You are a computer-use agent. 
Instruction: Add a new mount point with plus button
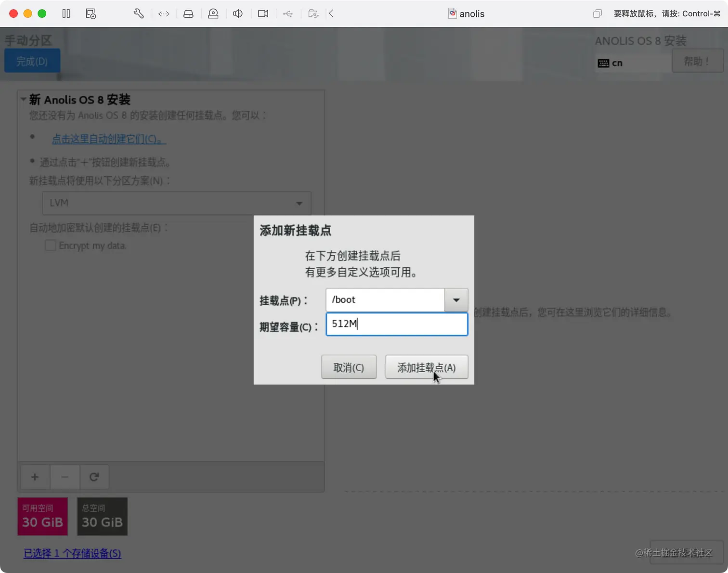click(x=35, y=477)
